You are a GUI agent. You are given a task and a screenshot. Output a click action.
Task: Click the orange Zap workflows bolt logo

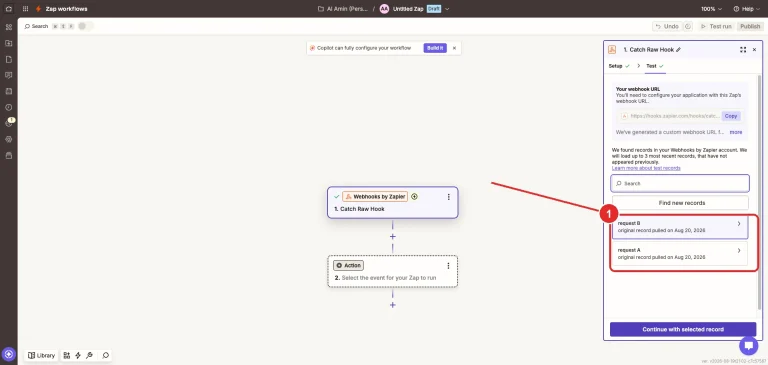pos(38,9)
